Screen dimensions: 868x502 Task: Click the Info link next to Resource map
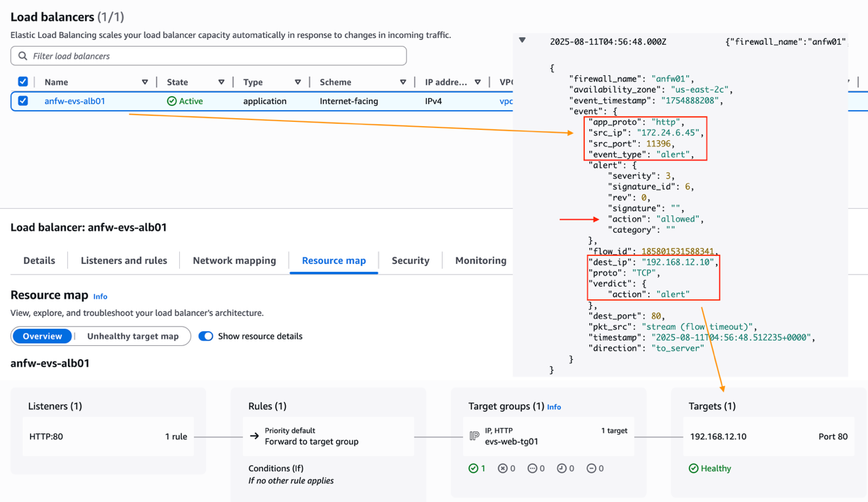tap(100, 297)
